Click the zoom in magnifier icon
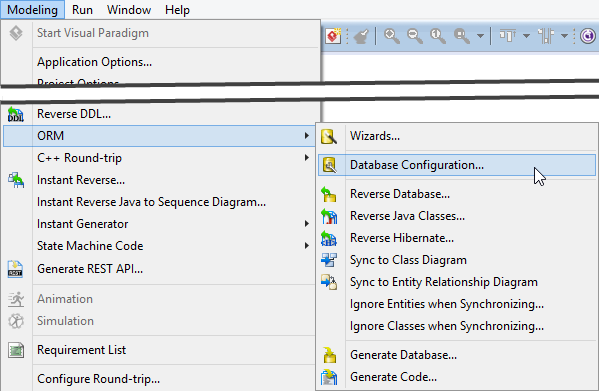 coord(392,36)
